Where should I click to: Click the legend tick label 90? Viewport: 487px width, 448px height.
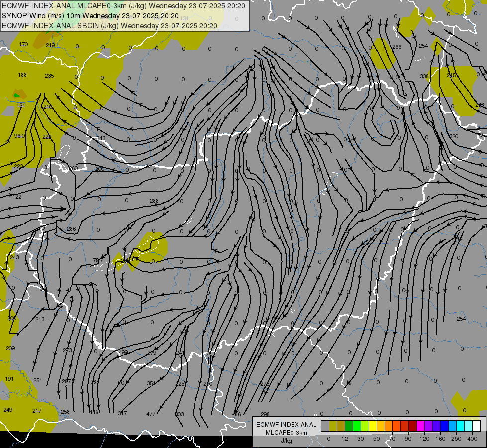[408, 439]
